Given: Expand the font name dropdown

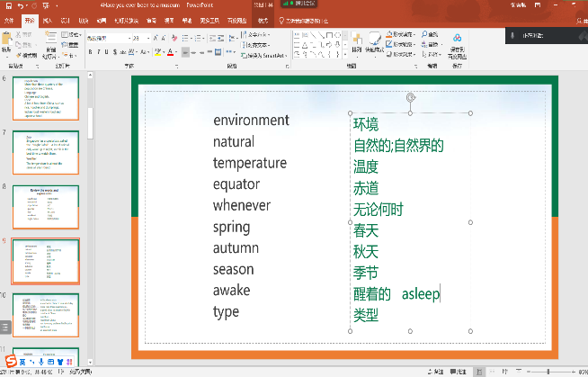Looking at the screenshot, I should (x=124, y=38).
